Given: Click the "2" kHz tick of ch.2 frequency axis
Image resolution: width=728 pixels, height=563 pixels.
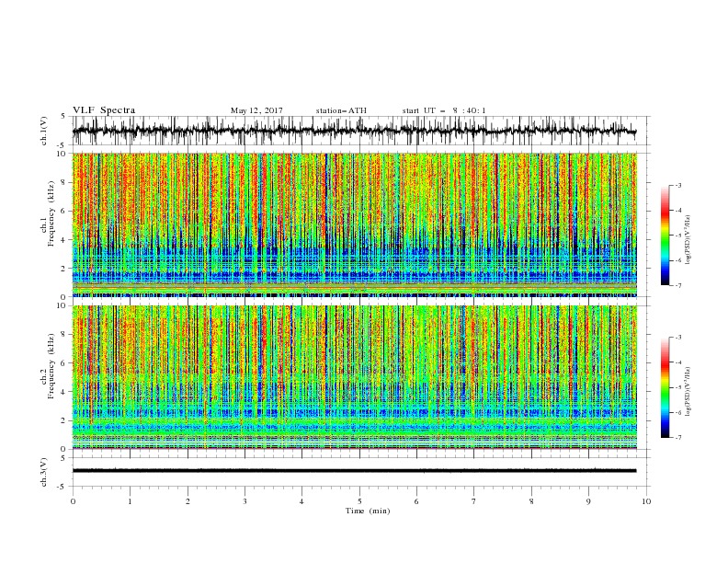Looking at the screenshot, I should [x=63, y=420].
